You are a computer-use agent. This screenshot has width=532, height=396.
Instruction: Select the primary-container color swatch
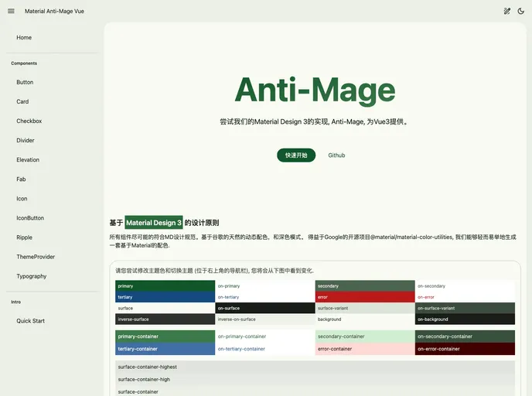pos(165,336)
